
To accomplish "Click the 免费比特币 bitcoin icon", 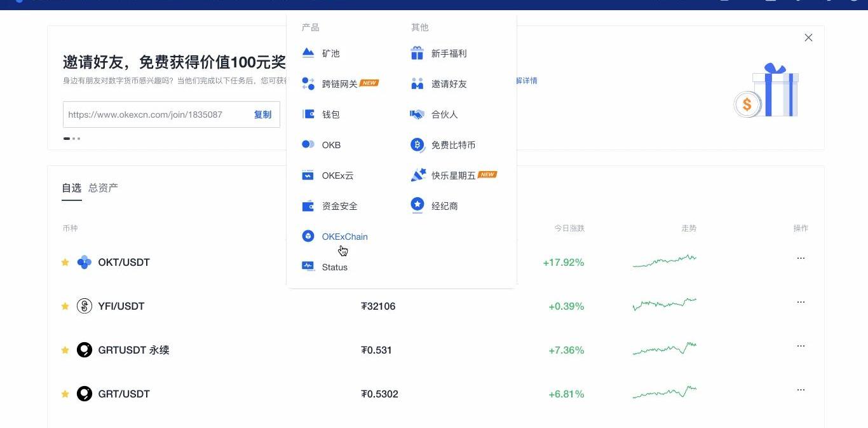I will click(417, 145).
